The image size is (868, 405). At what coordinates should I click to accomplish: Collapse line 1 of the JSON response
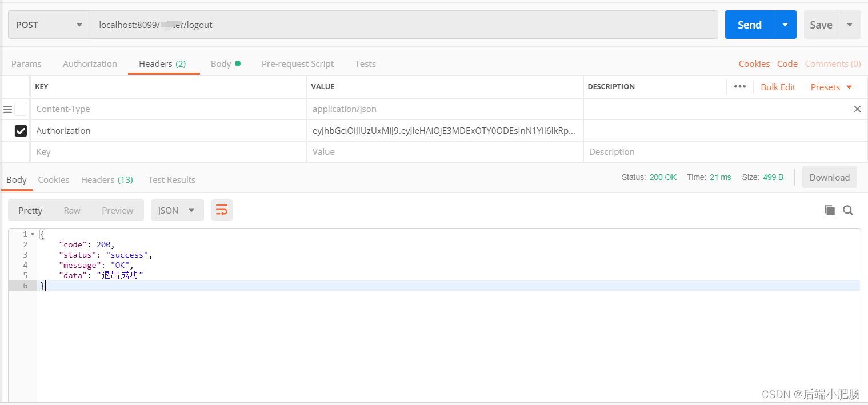click(31, 234)
